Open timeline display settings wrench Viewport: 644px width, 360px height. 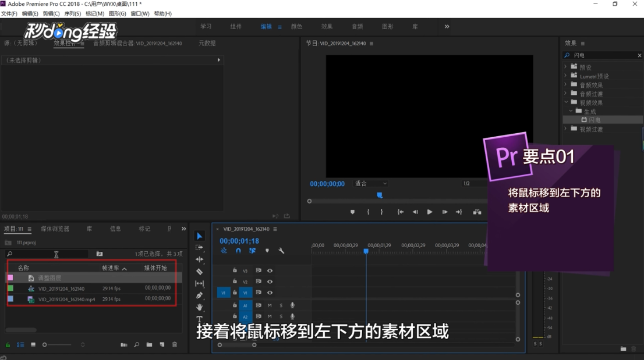click(281, 251)
